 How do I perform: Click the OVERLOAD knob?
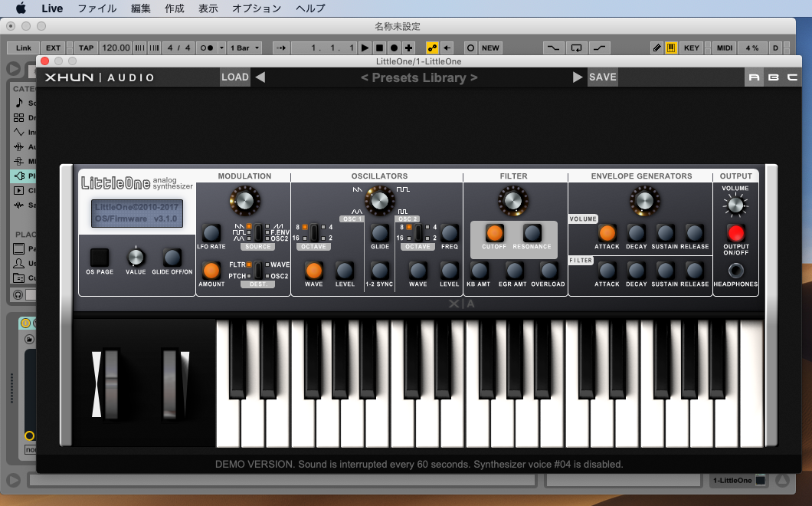[548, 271]
